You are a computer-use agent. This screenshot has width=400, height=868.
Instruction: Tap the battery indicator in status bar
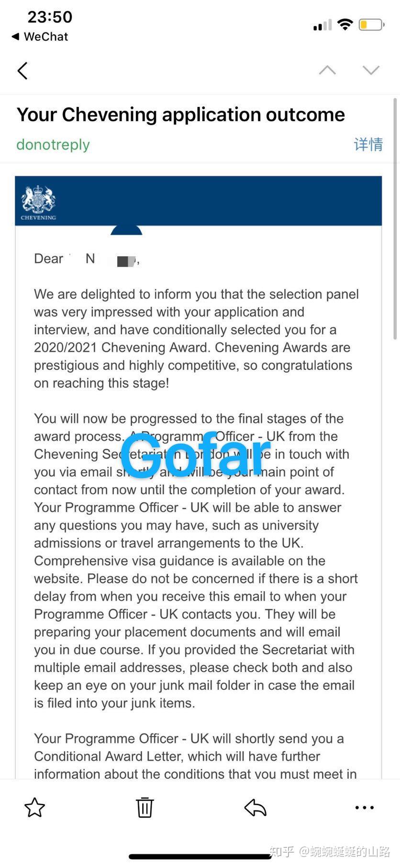coord(372,24)
